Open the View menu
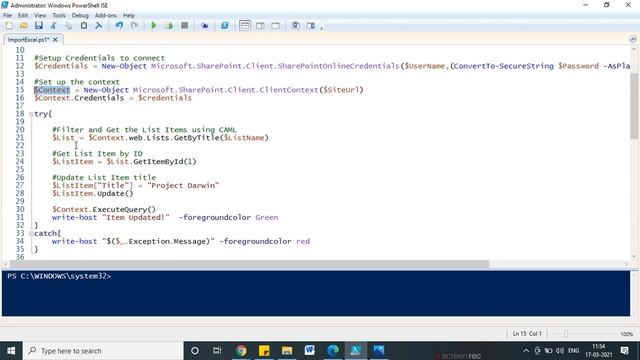The height and width of the screenshot is (360, 640). [40, 16]
